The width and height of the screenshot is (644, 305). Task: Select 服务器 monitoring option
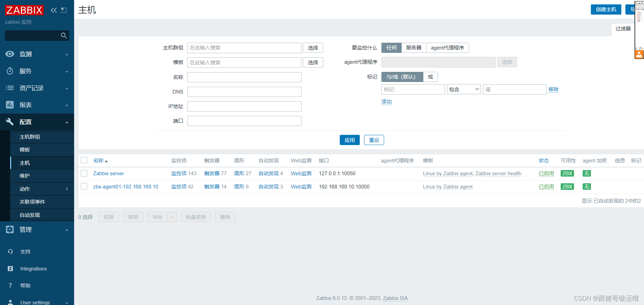point(414,48)
